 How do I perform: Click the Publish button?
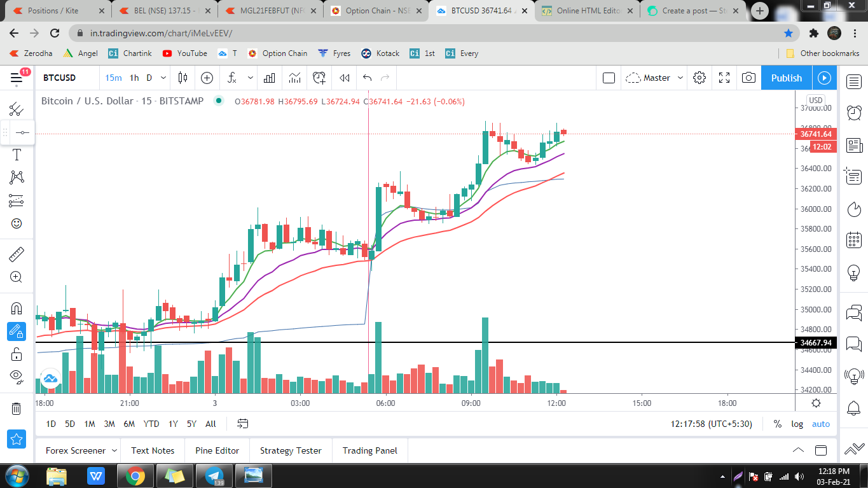click(x=787, y=78)
